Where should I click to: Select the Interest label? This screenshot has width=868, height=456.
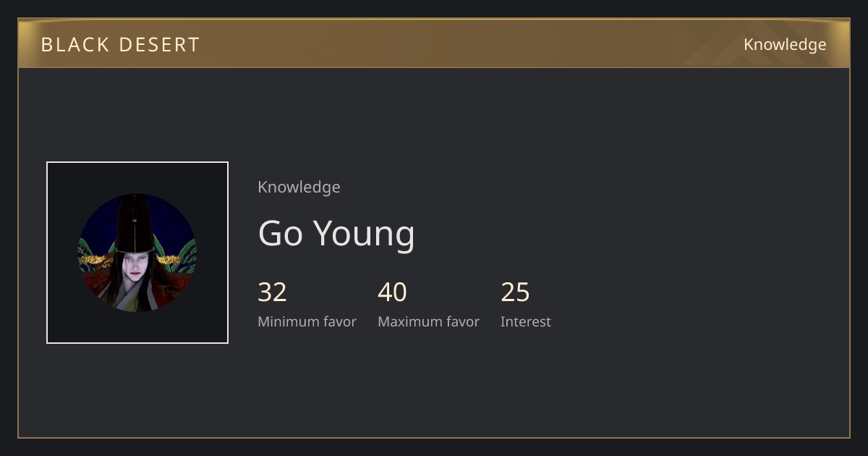tap(526, 321)
